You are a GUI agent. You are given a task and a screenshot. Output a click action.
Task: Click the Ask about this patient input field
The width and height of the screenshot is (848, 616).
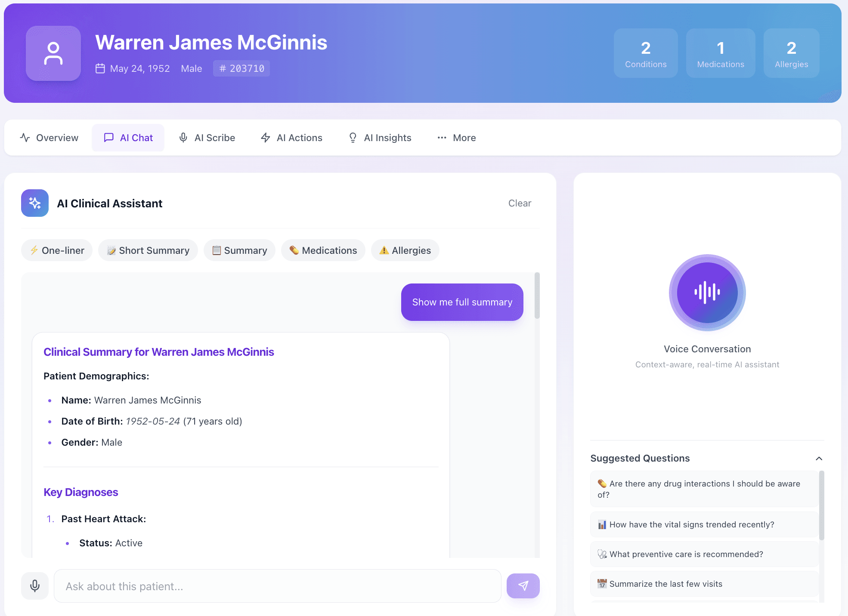278,585
